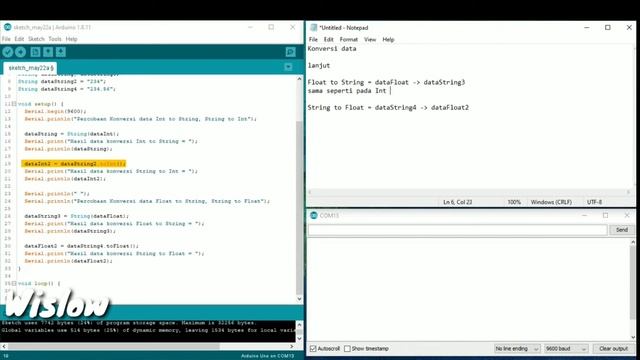Click the Clear output button

(613, 349)
